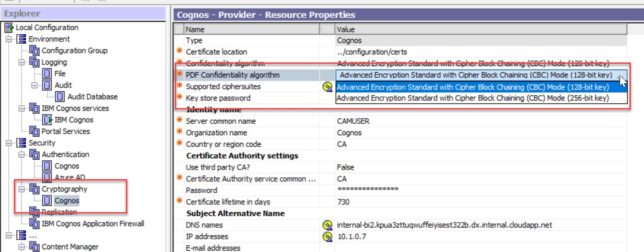The width and height of the screenshot is (644, 252).
Task: Click globe icon beside Supported ciphersuites
Action: [327, 87]
